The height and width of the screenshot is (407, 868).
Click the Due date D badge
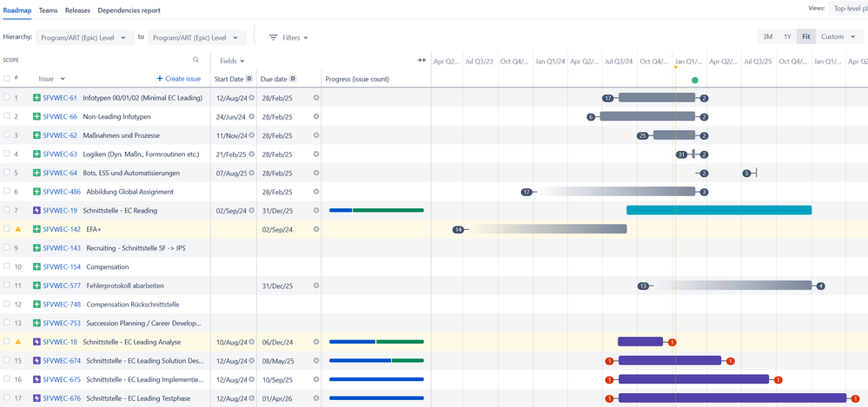pos(292,79)
